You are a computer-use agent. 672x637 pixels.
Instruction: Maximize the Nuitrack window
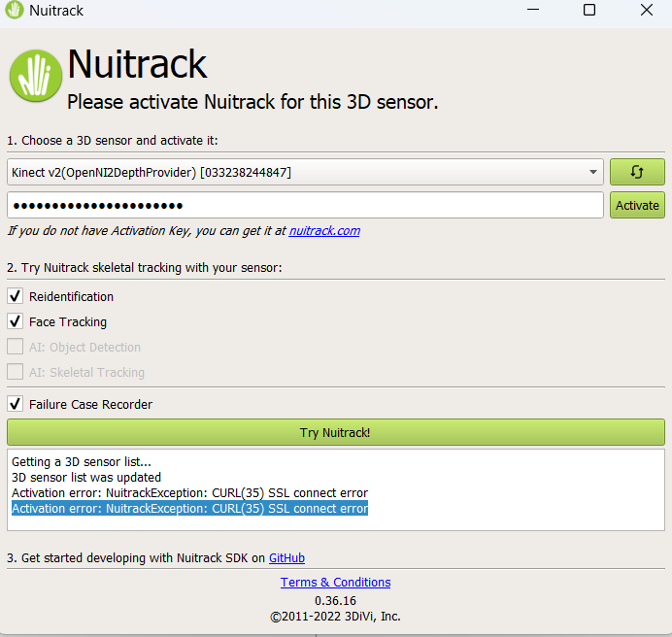coord(589,10)
